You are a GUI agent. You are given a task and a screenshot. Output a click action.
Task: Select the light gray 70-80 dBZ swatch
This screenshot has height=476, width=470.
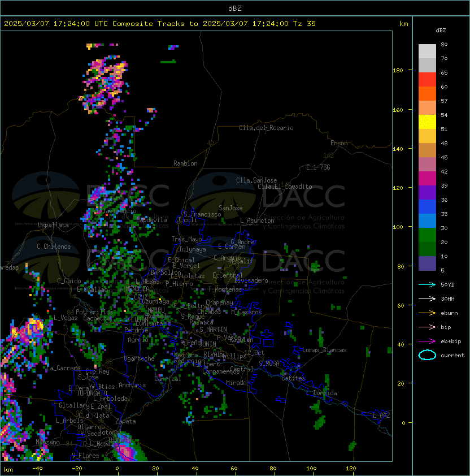pos(427,51)
